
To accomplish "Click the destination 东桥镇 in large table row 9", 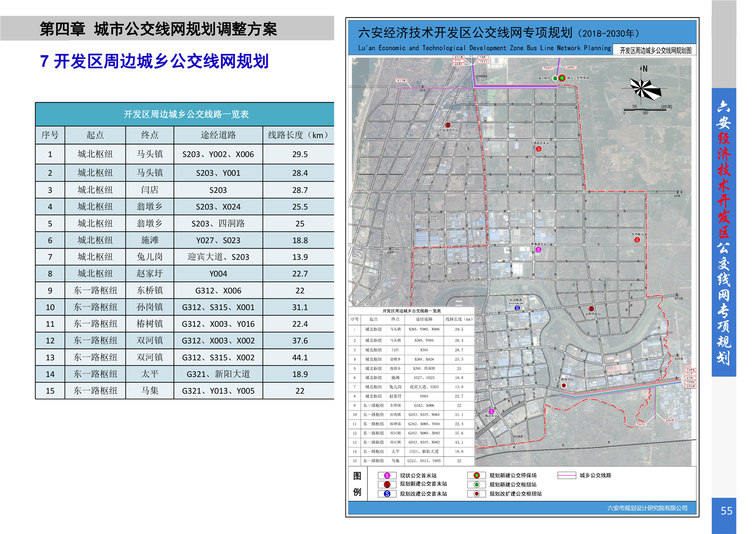I will click(150, 290).
